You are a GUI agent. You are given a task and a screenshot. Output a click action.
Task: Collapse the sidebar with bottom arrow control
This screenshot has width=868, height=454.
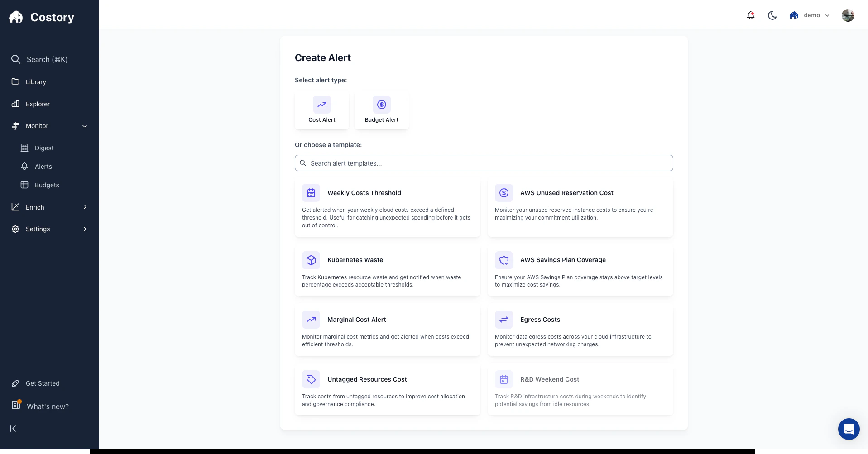(13, 429)
